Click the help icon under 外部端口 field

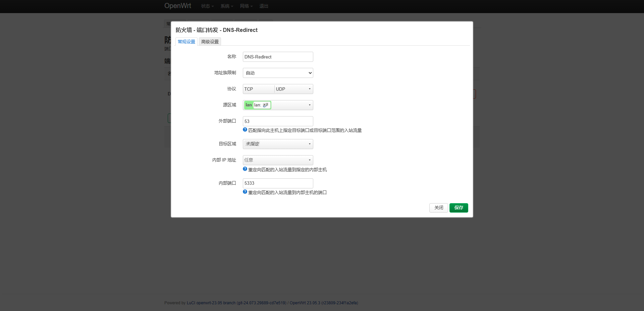pos(245,130)
